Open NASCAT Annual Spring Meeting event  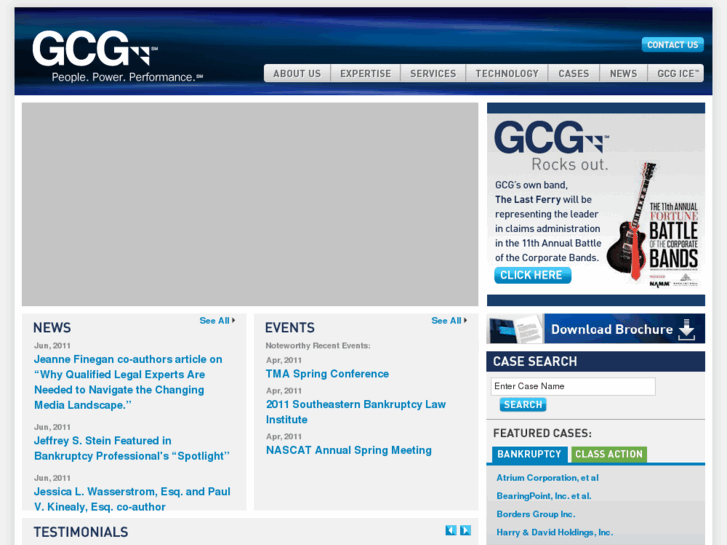click(x=349, y=450)
